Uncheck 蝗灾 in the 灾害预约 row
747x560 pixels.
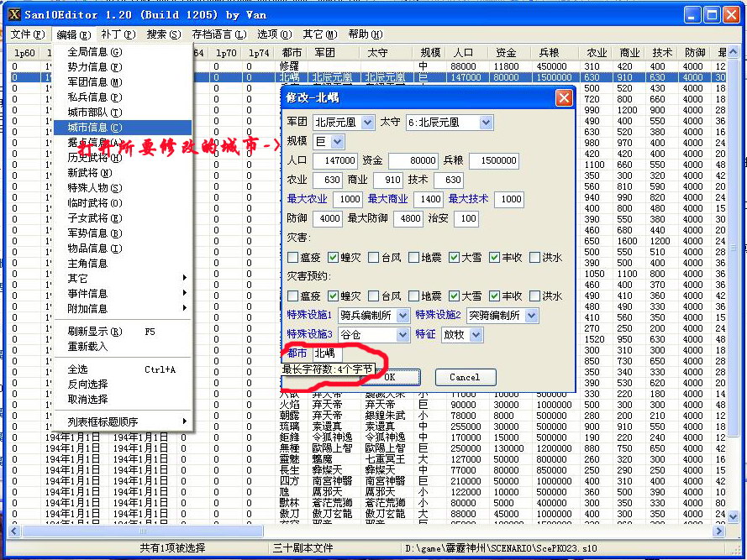(x=332, y=296)
